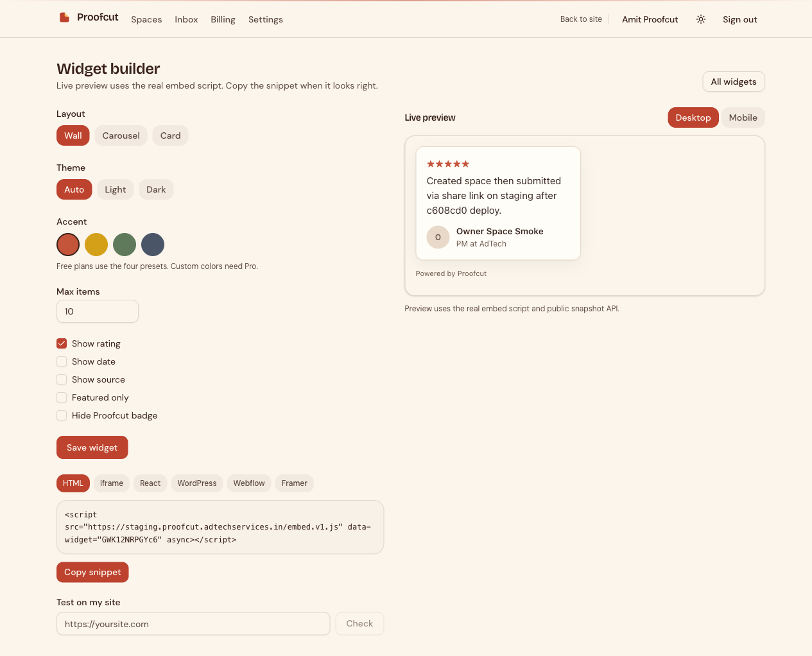Click the "PM at AdTech" subtitle
Image resolution: width=812 pixels, height=656 pixels.
coord(481,244)
